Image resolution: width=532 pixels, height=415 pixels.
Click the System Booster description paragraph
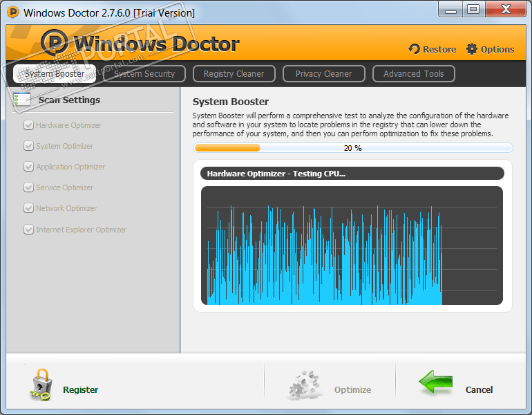pyautogui.click(x=350, y=124)
